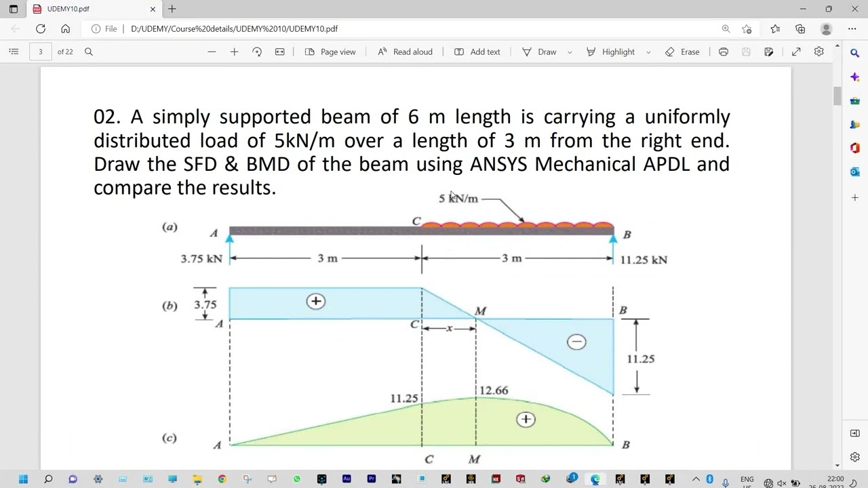This screenshot has height=488, width=868.
Task: Click the address bar URL
Action: point(234,28)
